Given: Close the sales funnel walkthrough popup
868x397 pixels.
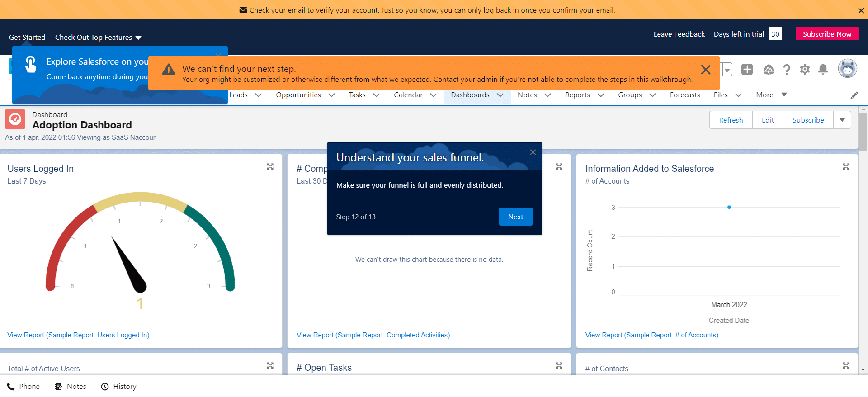Looking at the screenshot, I should tap(533, 152).
